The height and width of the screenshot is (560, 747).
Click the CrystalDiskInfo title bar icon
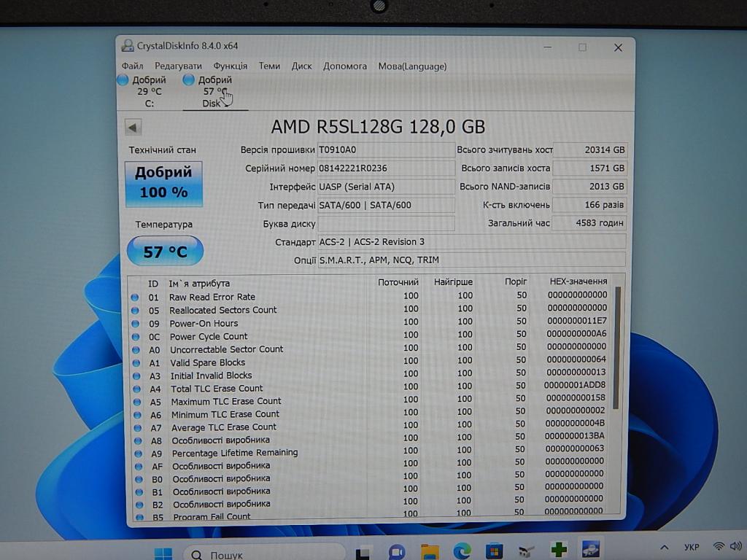(127, 46)
